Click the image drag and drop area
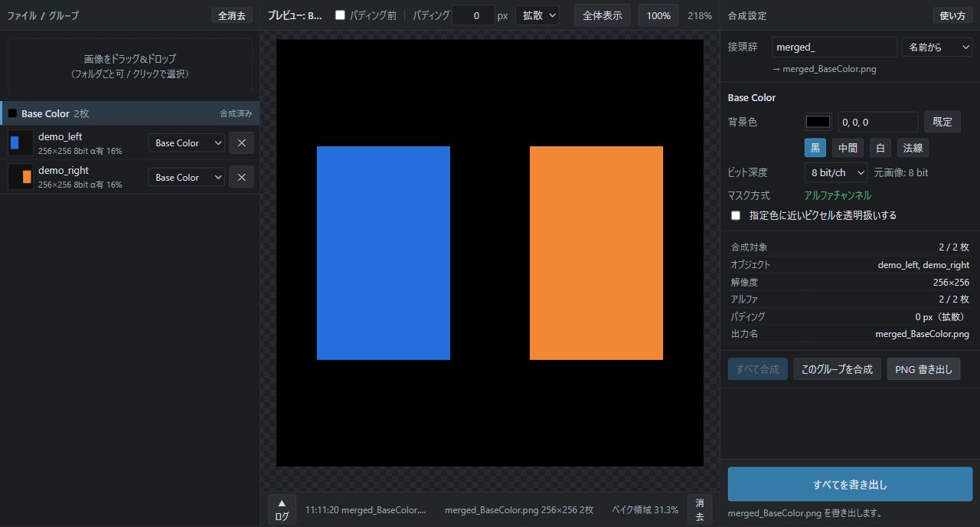This screenshot has height=527, width=980. coord(130,66)
